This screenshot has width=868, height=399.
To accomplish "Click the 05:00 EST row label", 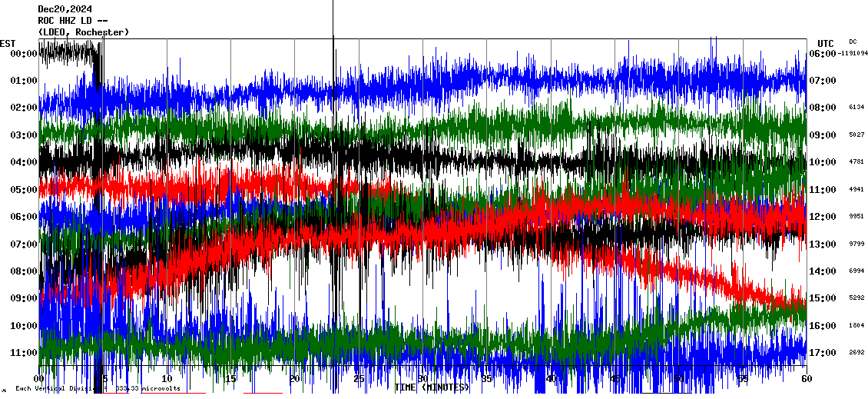I will [x=25, y=190].
